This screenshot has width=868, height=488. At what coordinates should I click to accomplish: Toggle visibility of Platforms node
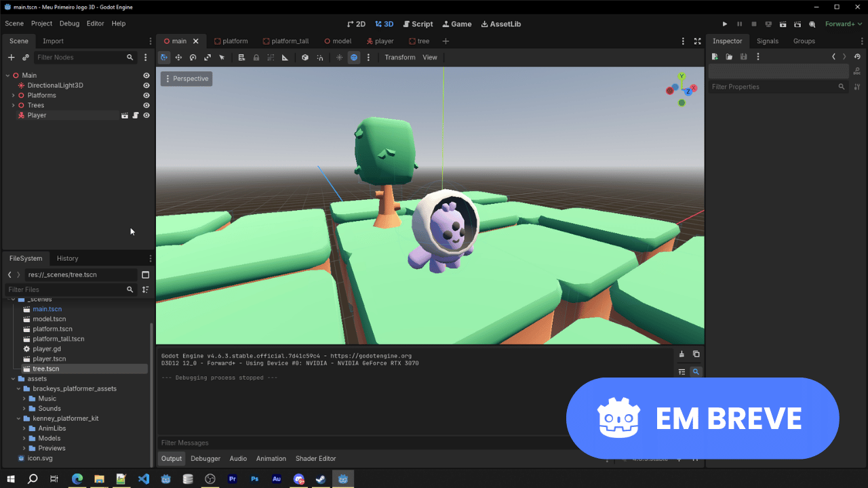146,96
